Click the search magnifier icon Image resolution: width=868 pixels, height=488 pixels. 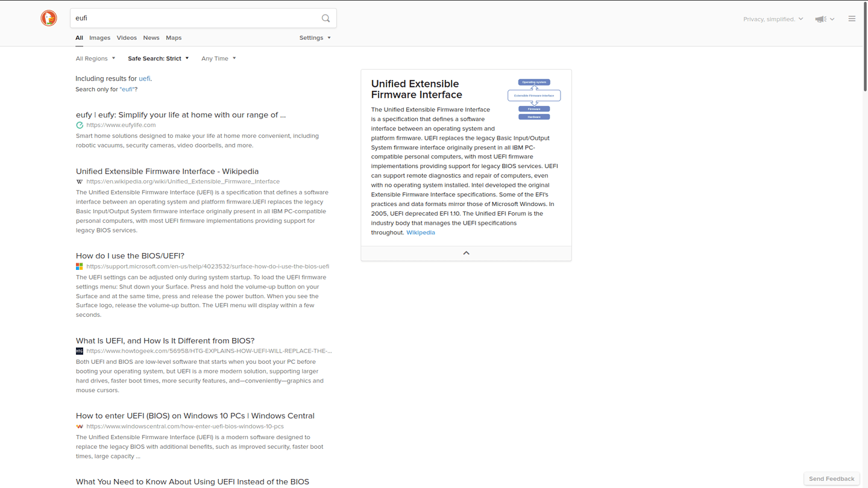[x=325, y=18]
